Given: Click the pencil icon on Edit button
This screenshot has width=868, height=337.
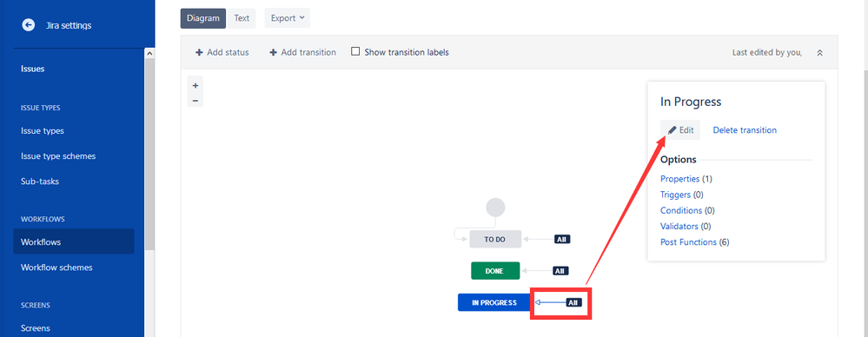Looking at the screenshot, I should (672, 130).
